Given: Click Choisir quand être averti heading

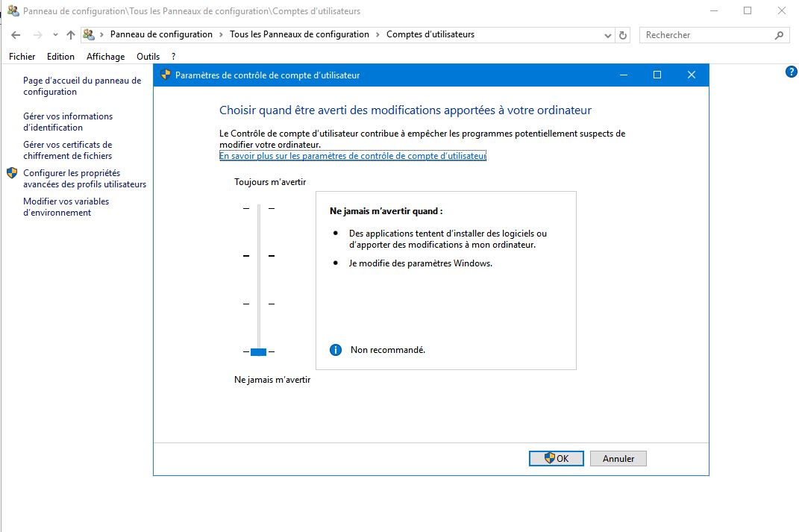Looking at the screenshot, I should coord(405,110).
